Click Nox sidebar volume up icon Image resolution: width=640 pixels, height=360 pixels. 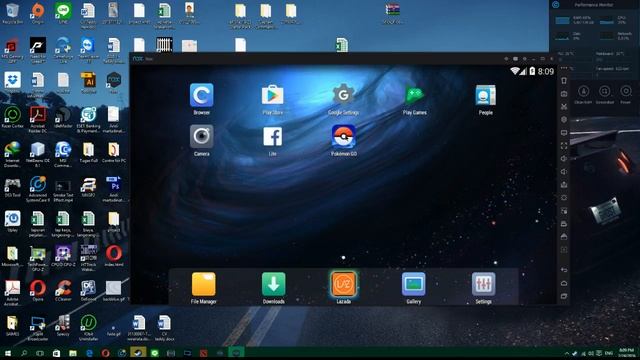tap(564, 159)
